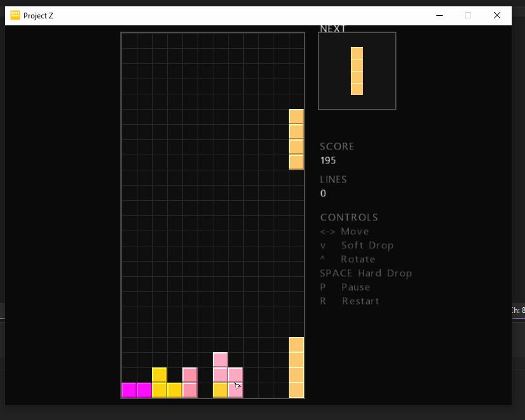Screen dimensions: 525x420
Task: Click the Rotate control line
Action: click(348, 259)
